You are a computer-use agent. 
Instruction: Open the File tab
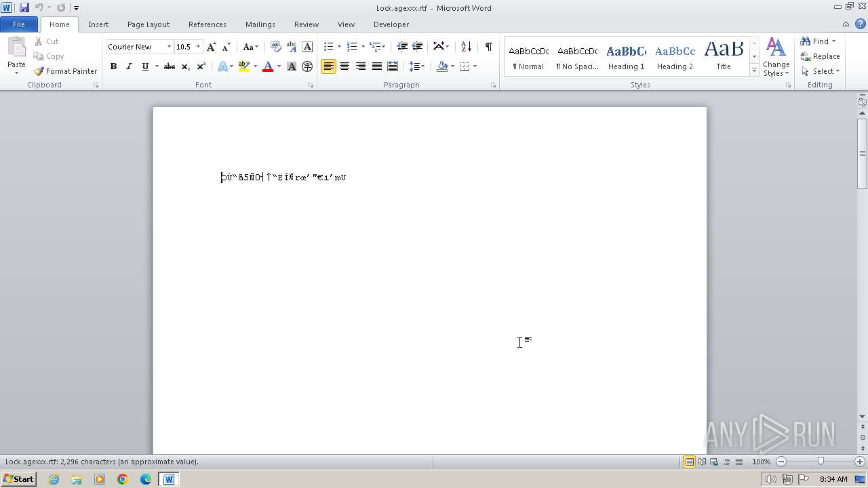(x=19, y=24)
